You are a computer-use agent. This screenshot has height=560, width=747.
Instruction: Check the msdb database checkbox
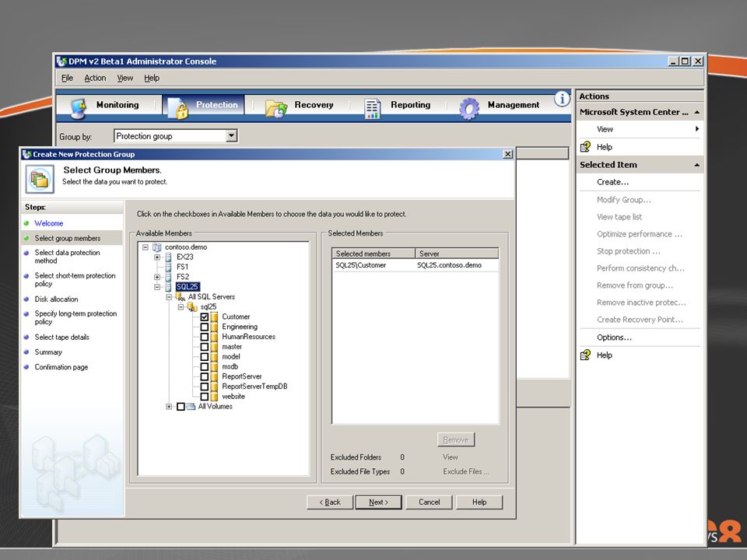205,366
